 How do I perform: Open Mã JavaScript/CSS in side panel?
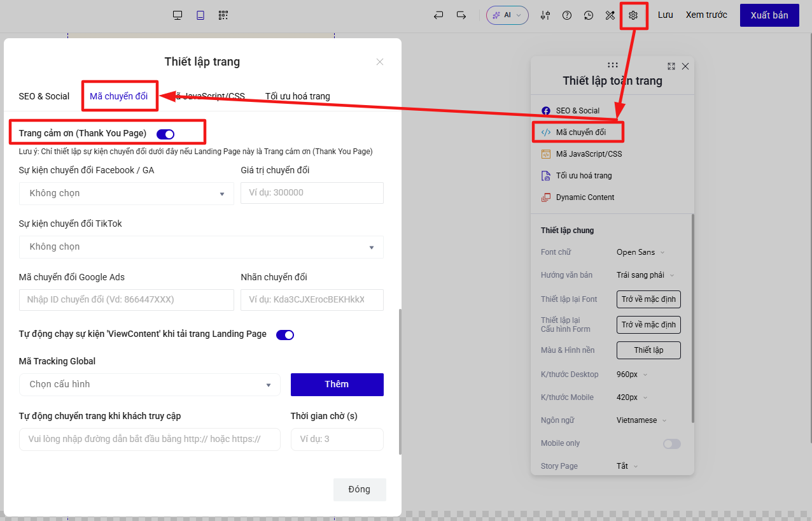point(589,154)
